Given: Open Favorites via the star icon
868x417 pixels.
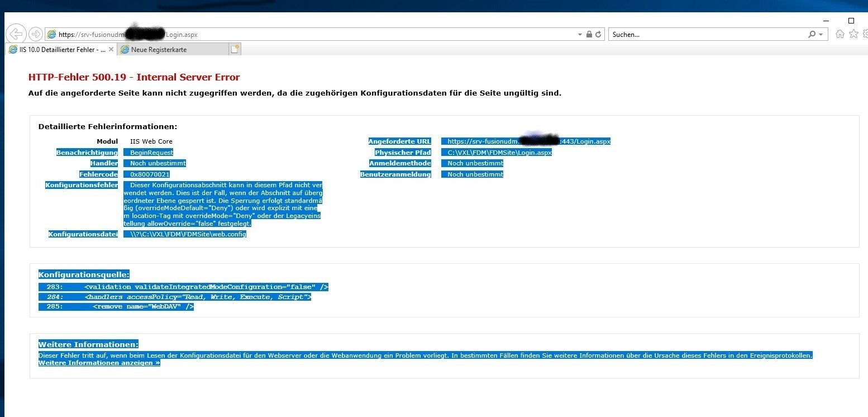Looking at the screenshot, I should coord(853,35).
